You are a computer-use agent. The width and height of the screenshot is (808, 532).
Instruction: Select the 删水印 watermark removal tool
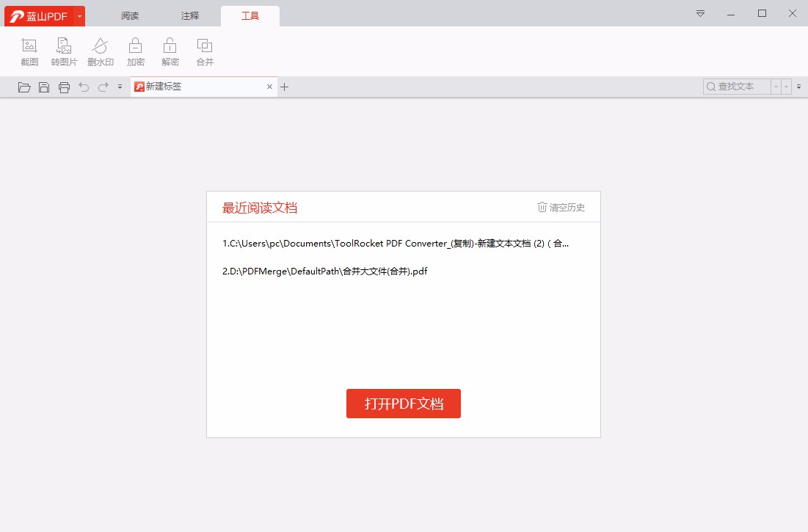point(100,50)
